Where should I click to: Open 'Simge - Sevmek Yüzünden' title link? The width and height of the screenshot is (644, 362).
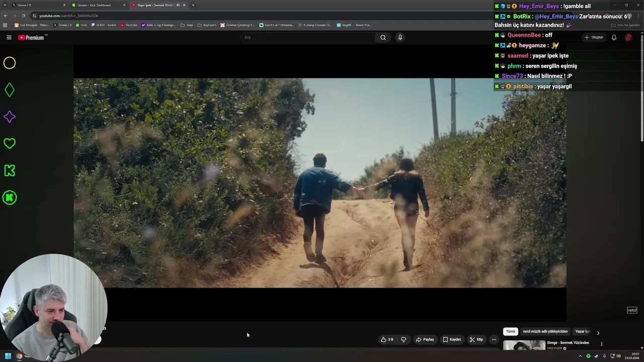568,343
